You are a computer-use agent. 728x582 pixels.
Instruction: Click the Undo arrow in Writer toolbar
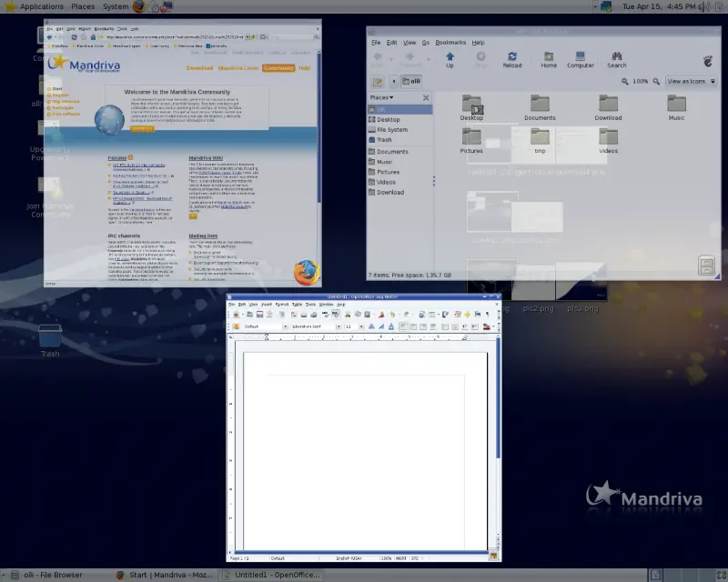(391, 315)
